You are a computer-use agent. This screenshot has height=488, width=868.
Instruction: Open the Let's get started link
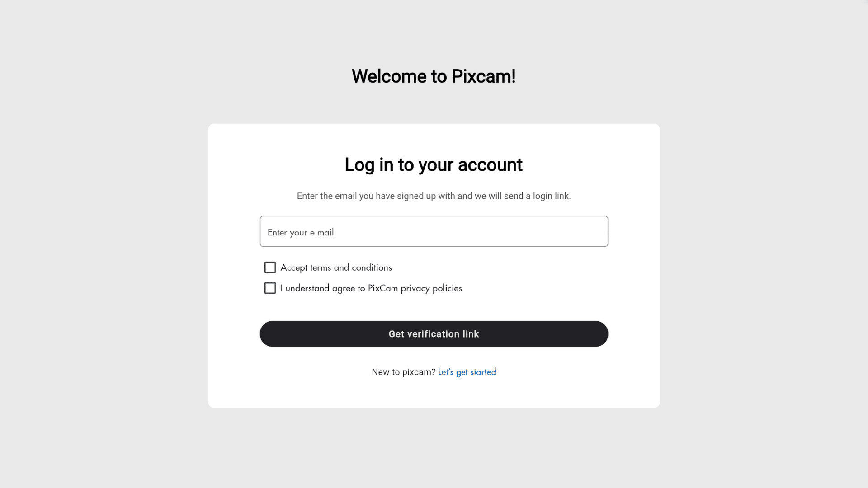467,372
